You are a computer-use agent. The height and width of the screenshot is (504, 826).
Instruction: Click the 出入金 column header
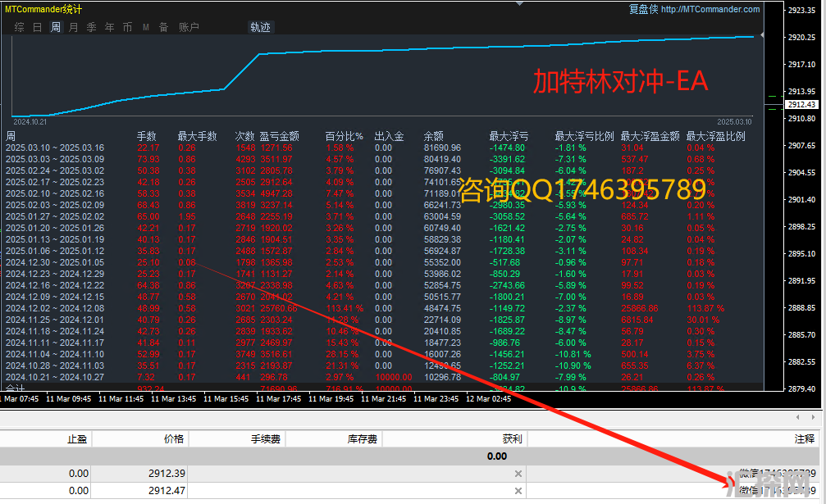coord(390,136)
